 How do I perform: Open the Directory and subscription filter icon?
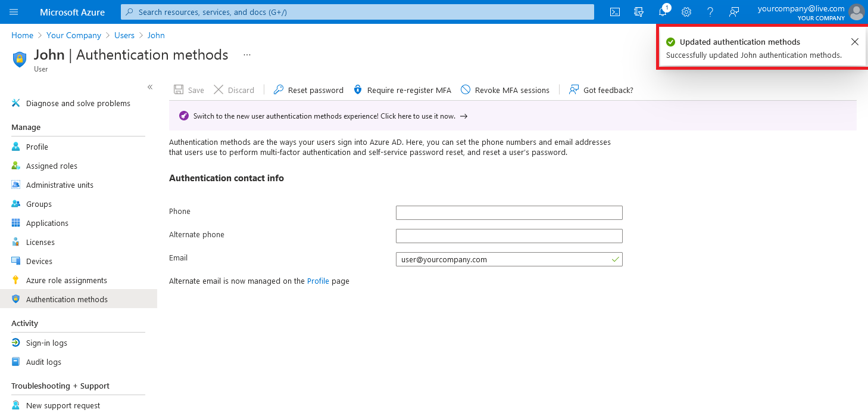pos(638,12)
